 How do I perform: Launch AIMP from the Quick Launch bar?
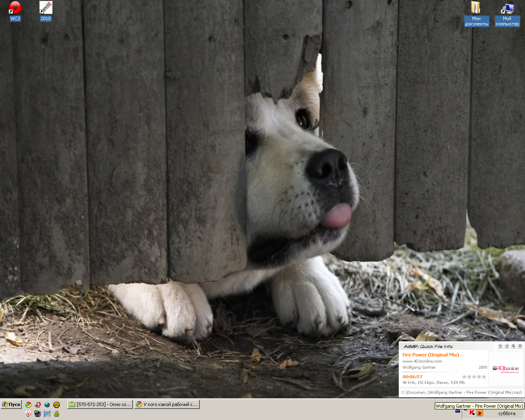[57, 405]
